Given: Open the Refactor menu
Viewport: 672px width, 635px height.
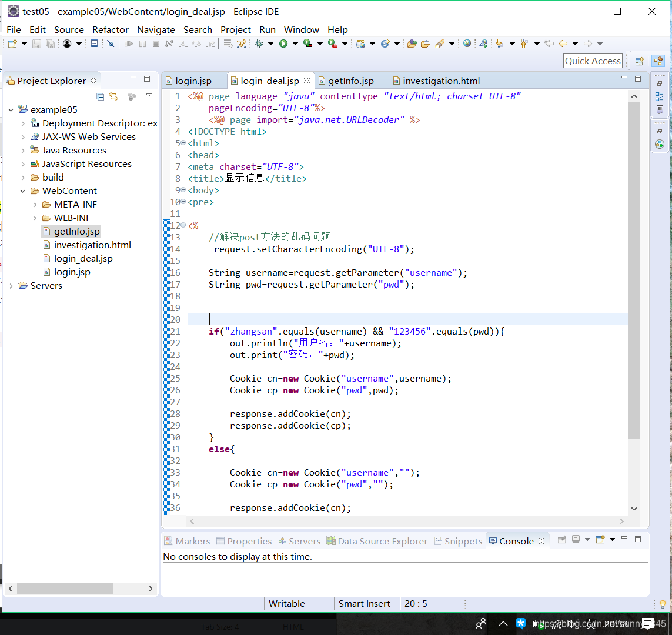Looking at the screenshot, I should pos(110,29).
